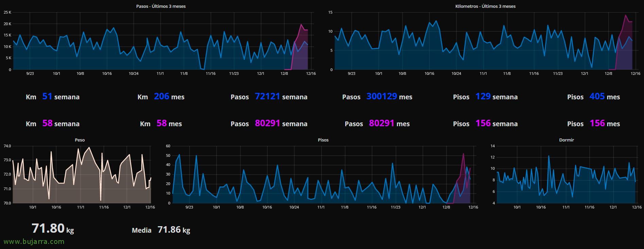Click the '11/8' date label in Kilometros chart
Screen dimensions: 644x249
[507, 73]
